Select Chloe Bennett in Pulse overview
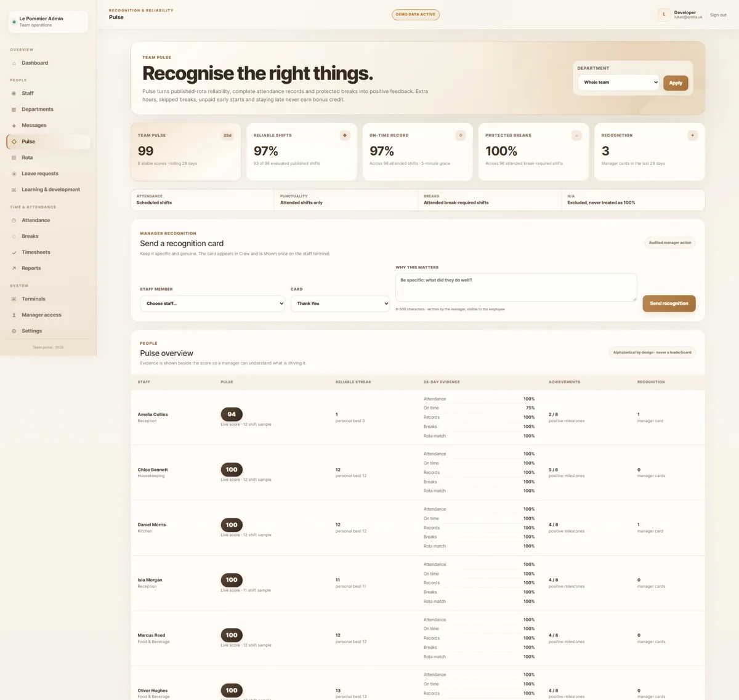This screenshot has width=739, height=700. pos(153,470)
